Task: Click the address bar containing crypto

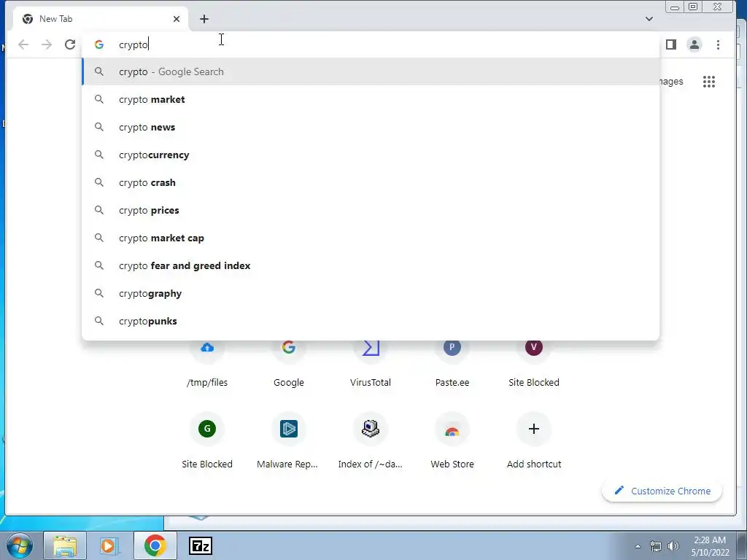Action: 371,44
